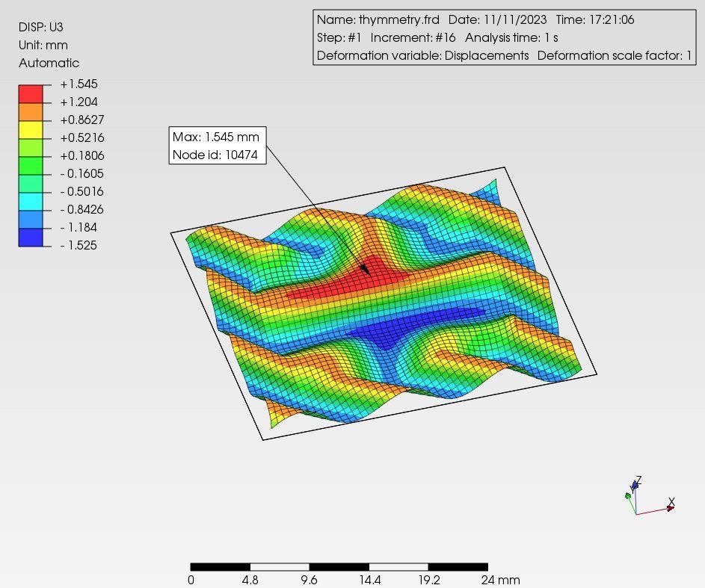Click the '+0.1806' legend value
This screenshot has width=705, height=588.
click(x=82, y=155)
